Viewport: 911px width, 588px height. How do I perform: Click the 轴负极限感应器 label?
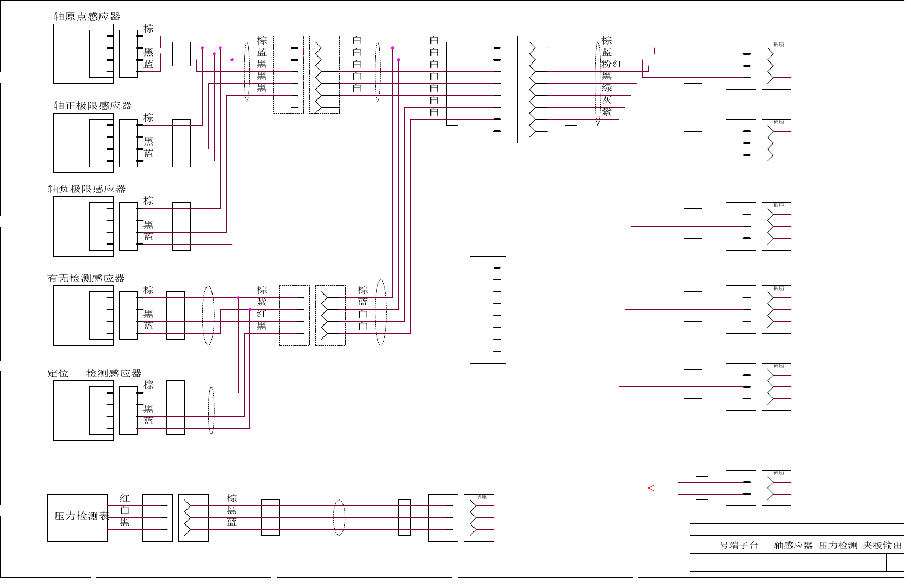(87, 189)
